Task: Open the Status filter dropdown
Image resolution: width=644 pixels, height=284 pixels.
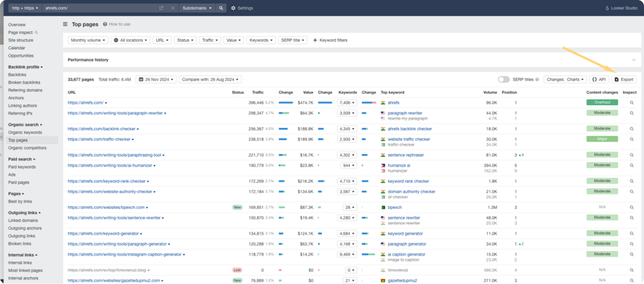Action: pyautogui.click(x=185, y=40)
